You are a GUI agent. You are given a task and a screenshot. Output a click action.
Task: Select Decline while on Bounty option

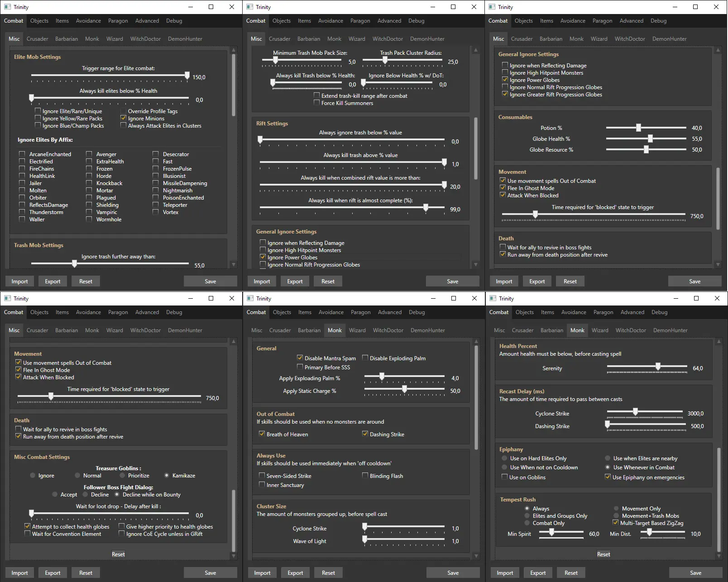click(x=117, y=494)
